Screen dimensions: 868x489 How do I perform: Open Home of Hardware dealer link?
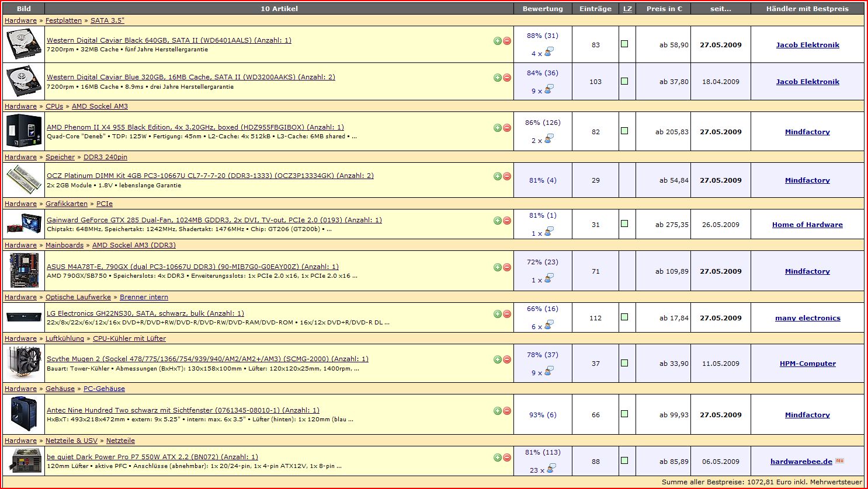point(807,225)
